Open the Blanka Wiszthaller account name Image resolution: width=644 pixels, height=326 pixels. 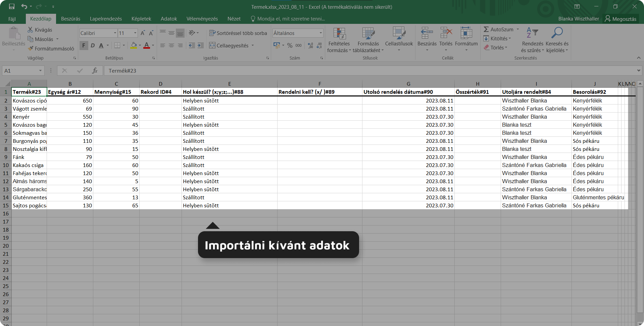coord(579,19)
